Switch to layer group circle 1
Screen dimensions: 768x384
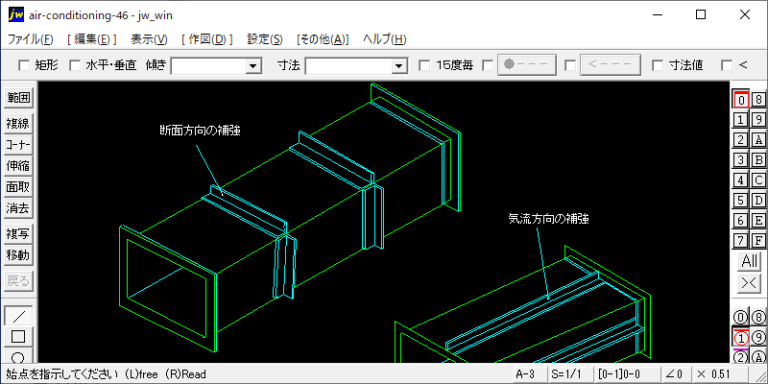(741, 337)
